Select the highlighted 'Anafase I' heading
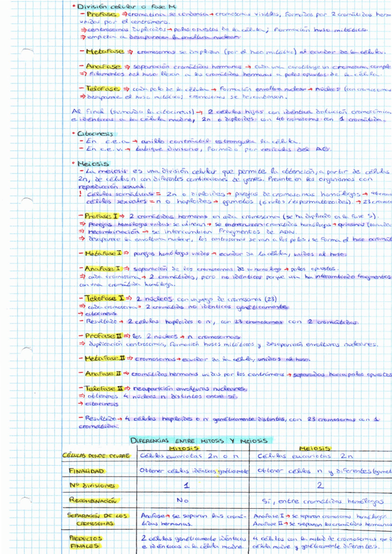 point(104,269)
